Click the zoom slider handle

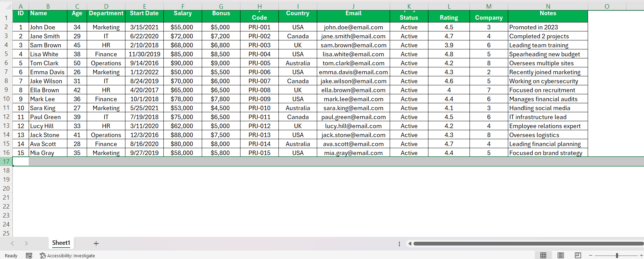(617, 256)
